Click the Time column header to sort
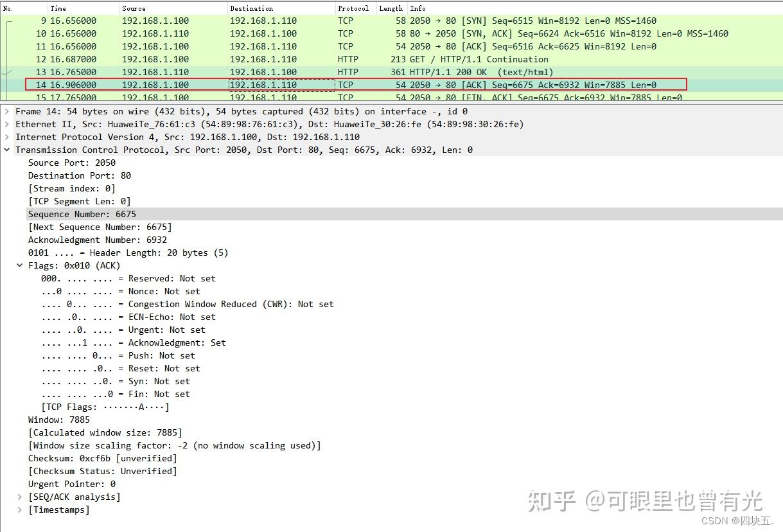 coord(58,8)
